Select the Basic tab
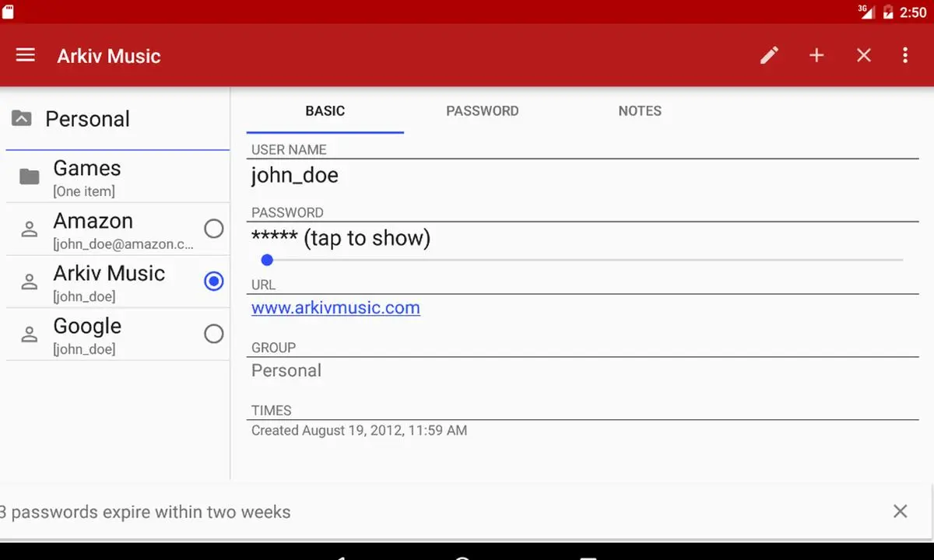 [325, 111]
